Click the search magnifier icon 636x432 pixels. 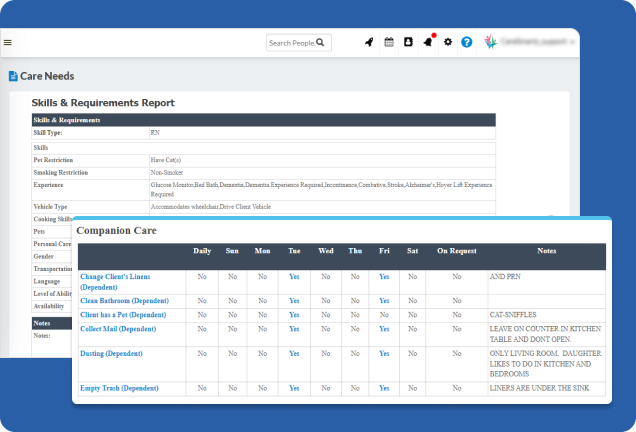(x=320, y=43)
